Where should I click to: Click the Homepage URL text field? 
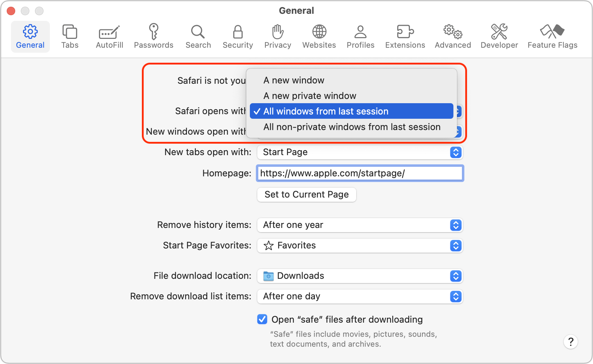360,173
